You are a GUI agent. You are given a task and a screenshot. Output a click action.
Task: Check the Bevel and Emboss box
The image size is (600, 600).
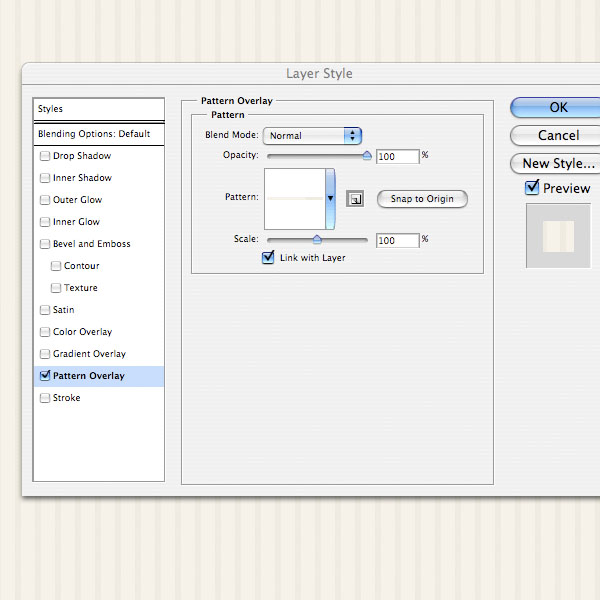(45, 244)
